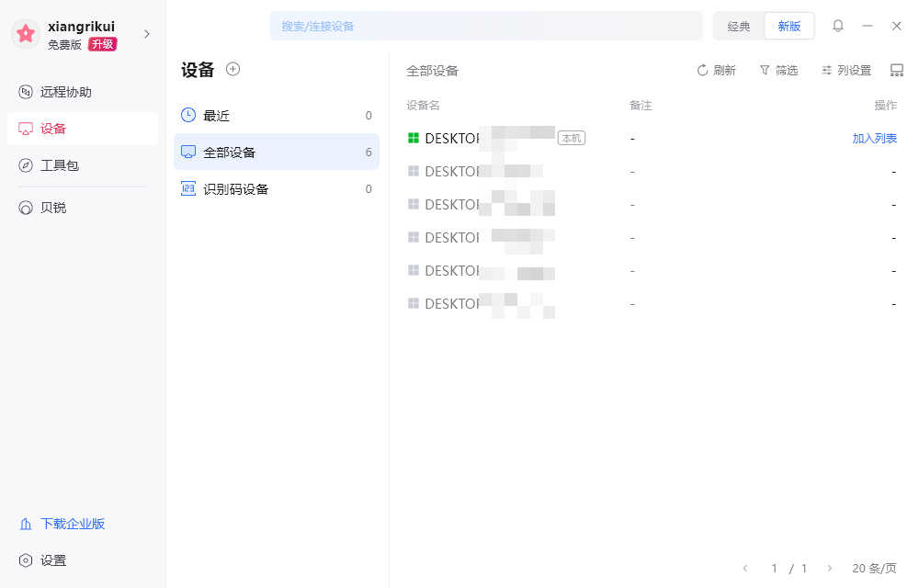Click the add device plus icon
The image size is (919, 588).
point(233,69)
